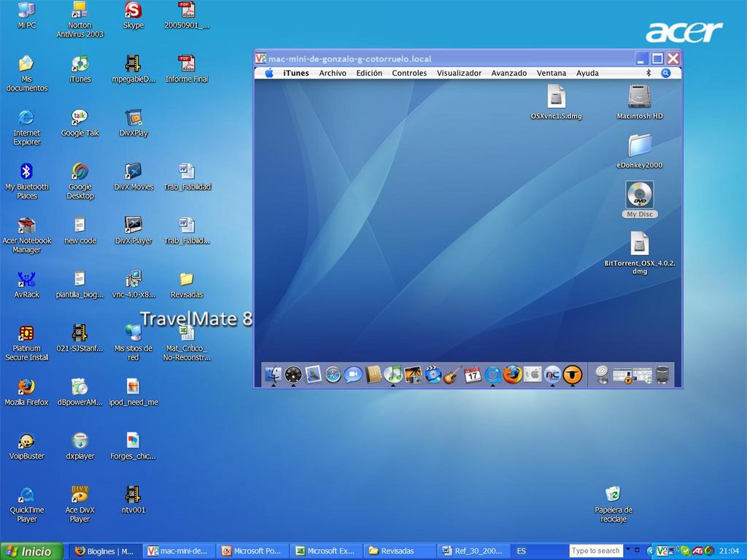Launch QuickTime Player desktop shortcut
747x560 pixels.
(x=27, y=505)
